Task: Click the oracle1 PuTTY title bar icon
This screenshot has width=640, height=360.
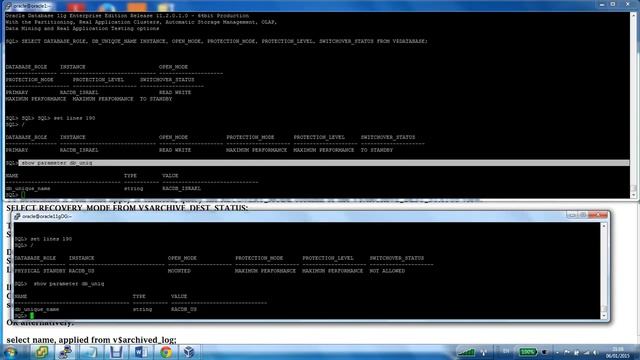Action: point(8,6)
